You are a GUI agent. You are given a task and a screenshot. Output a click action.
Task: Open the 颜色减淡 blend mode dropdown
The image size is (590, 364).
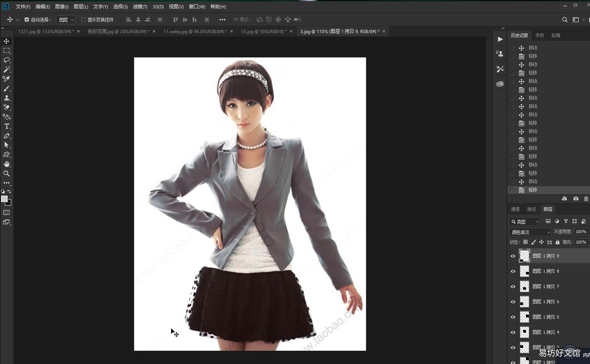(x=530, y=232)
